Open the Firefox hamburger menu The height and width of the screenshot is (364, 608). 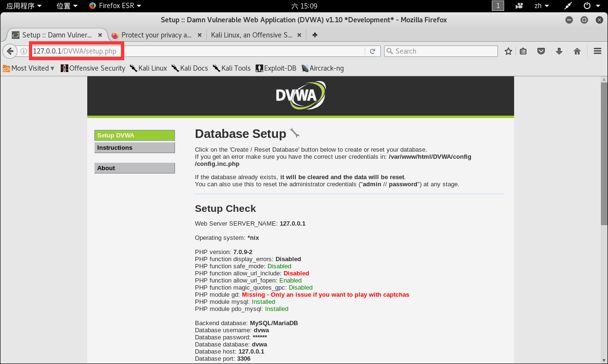click(x=597, y=51)
